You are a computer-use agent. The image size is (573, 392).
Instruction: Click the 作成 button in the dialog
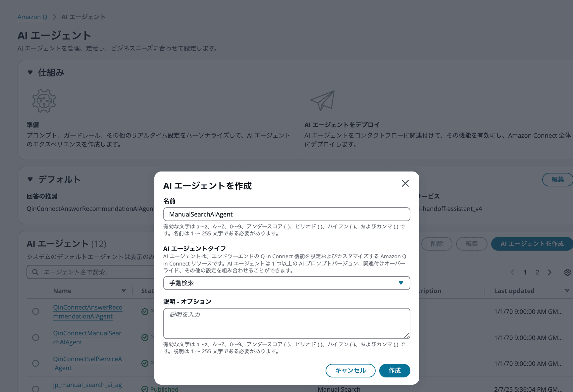pyautogui.click(x=394, y=370)
